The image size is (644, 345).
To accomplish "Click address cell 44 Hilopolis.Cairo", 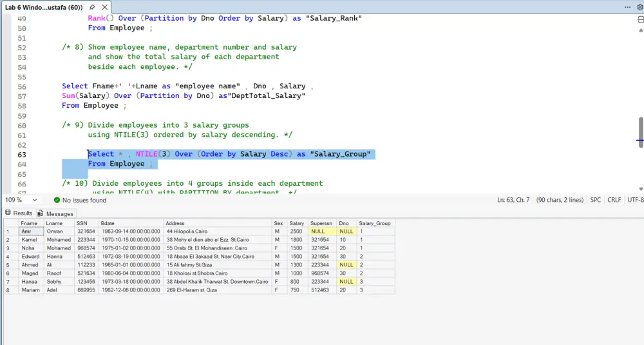I will [x=218, y=232].
